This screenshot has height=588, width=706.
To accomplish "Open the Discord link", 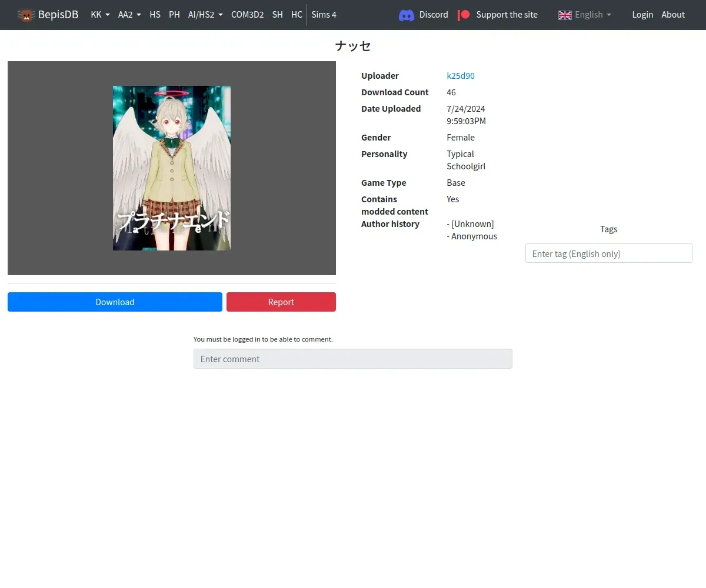I will pos(434,15).
